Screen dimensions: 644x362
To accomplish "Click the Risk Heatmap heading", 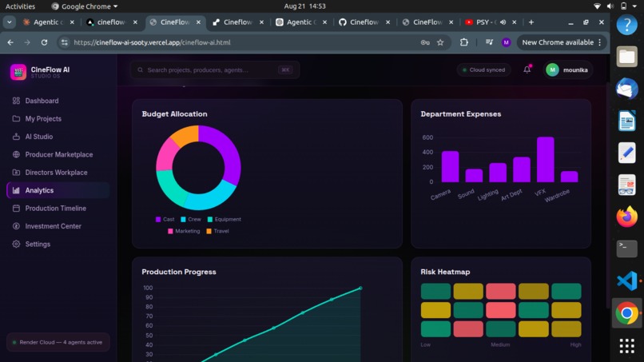I will tap(445, 272).
